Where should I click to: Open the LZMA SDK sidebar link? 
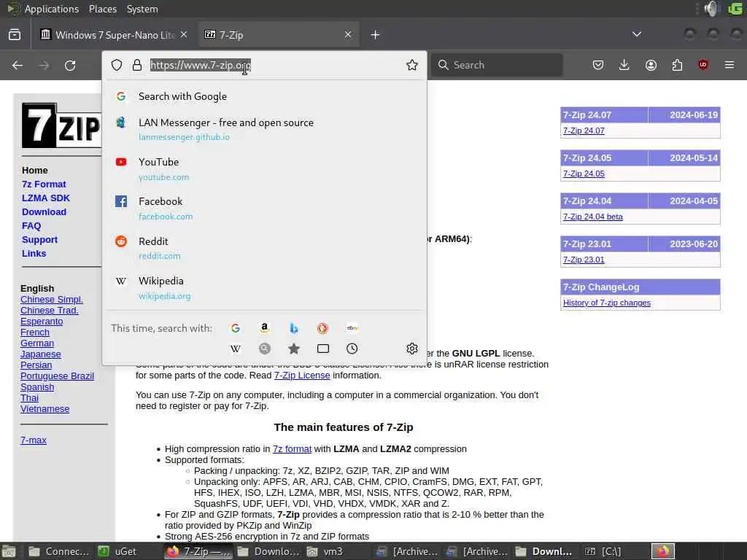click(46, 198)
